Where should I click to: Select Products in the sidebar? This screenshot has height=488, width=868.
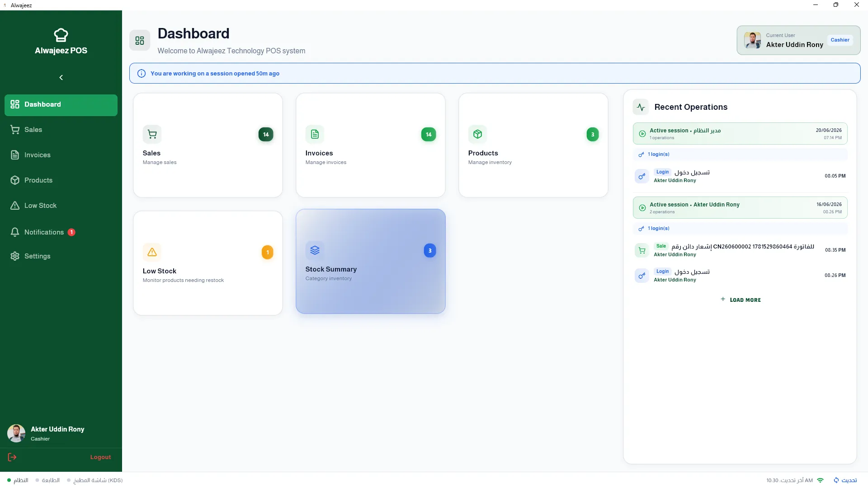click(61, 181)
